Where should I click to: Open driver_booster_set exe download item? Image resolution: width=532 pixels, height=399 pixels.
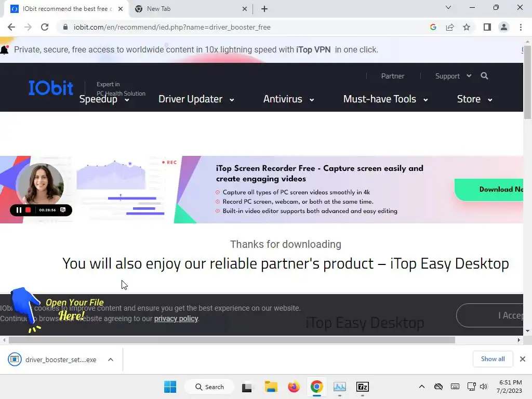pos(52,360)
